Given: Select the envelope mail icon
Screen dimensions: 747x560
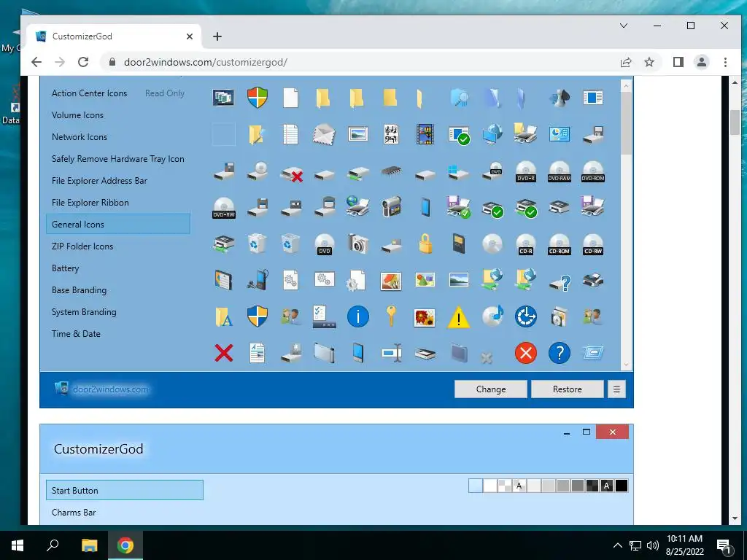Looking at the screenshot, I should [324, 134].
